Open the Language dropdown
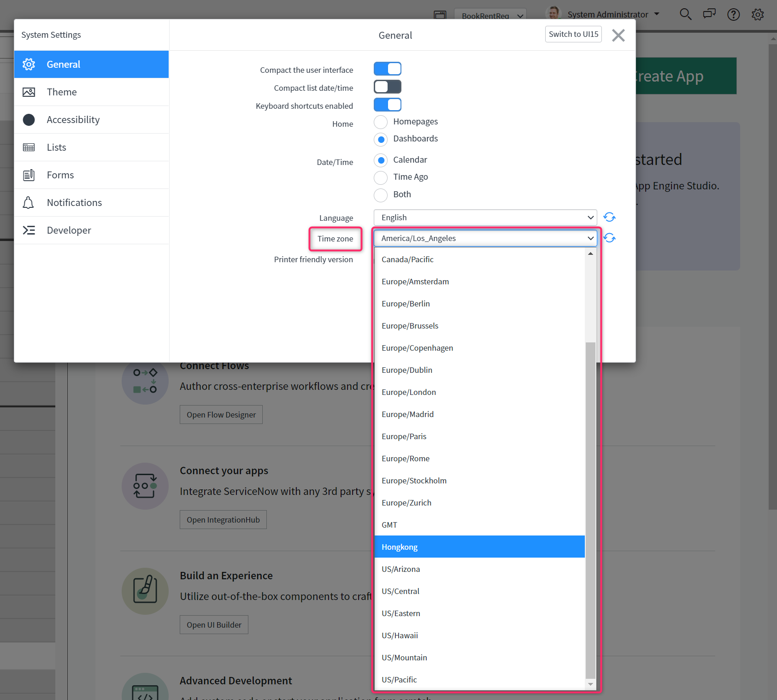777x700 pixels. click(485, 217)
